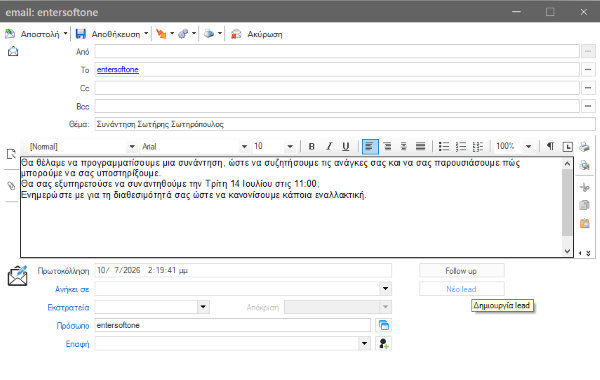The image size is (600, 380).
Task: Open the browse button of the Bcc field
Action: click(x=588, y=106)
